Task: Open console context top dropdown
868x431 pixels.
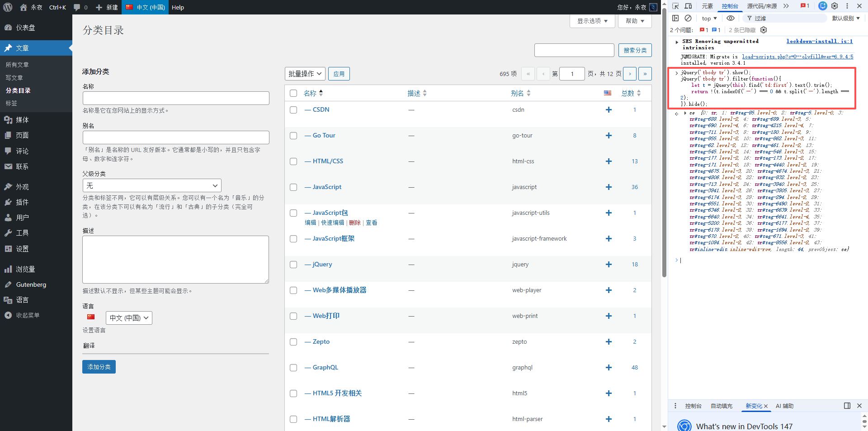Action: (709, 18)
